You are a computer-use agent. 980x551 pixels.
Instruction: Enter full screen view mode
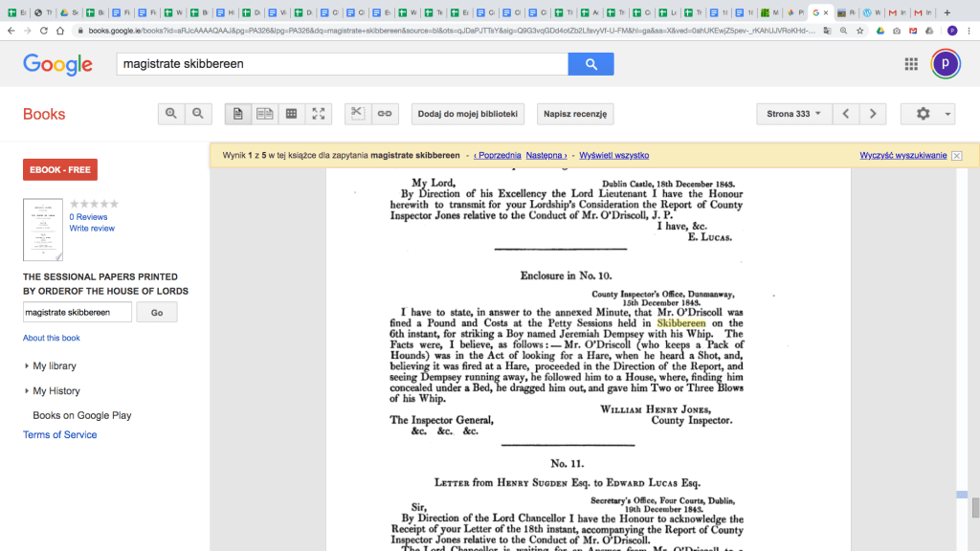pos(319,114)
